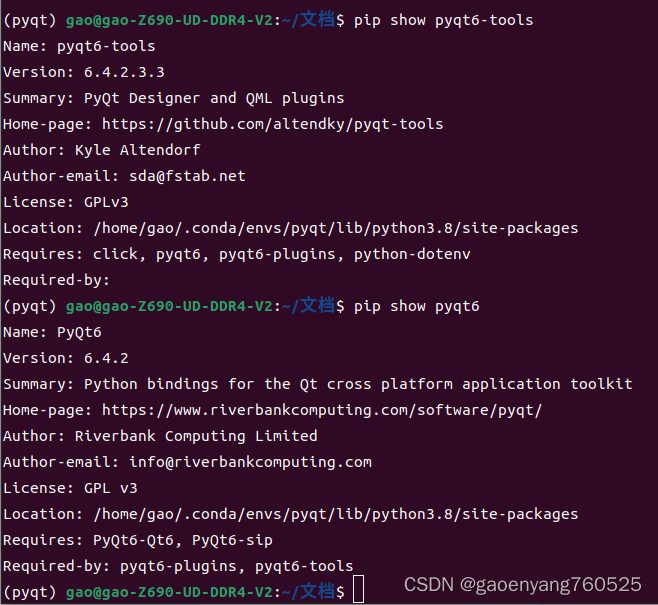Select the 'Name: PyQt6' line
This screenshot has height=605, width=658.
coord(52,332)
